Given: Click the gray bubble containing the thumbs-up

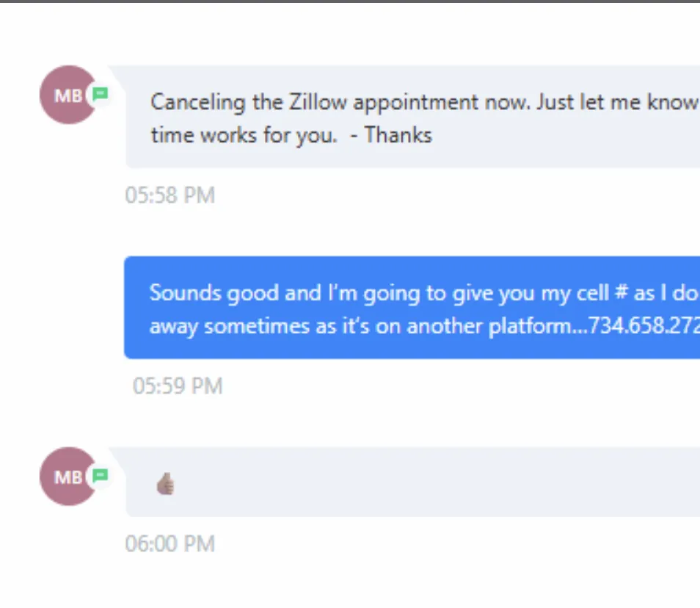Looking at the screenshot, I should point(411,482).
